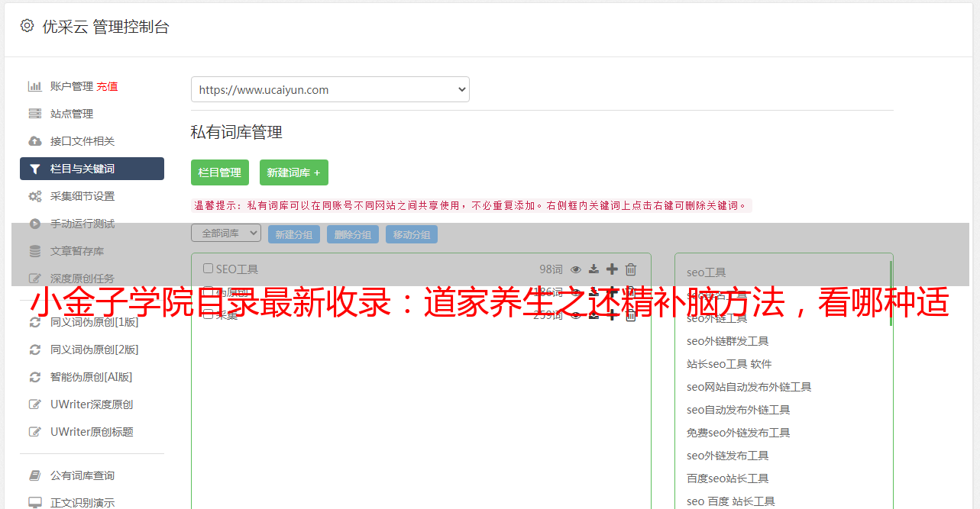This screenshot has height=509, width=980.
Task: Open the 全部词库 group dropdown
Action: [226, 233]
